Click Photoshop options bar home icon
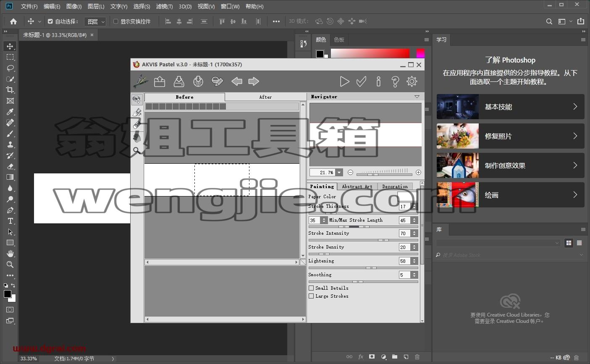 coord(13,21)
